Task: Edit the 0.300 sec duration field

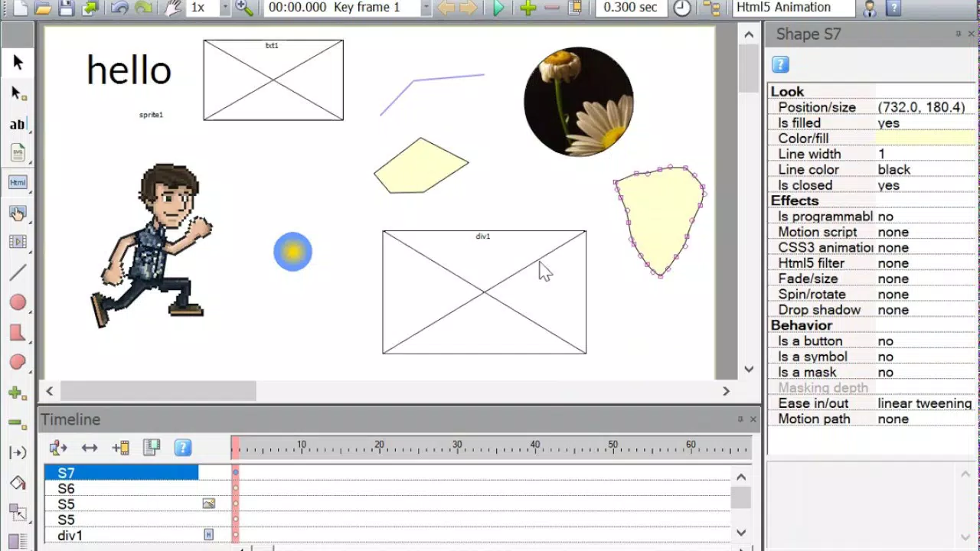Action: pos(630,8)
